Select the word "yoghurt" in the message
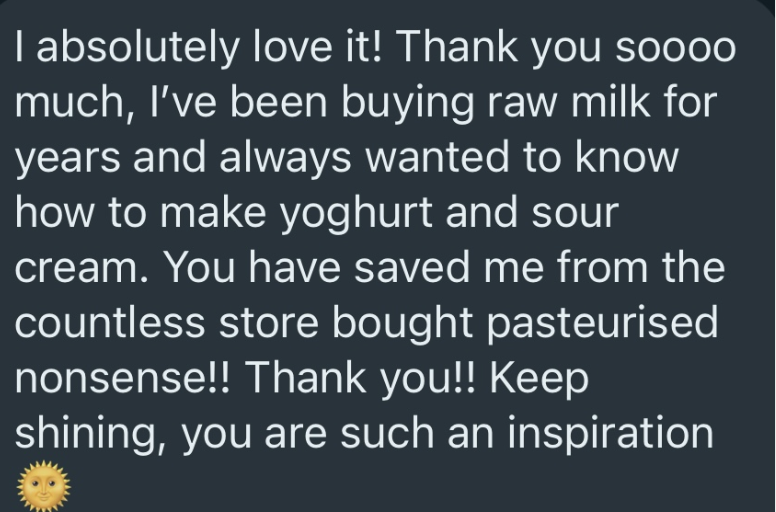Image resolution: width=776 pixels, height=512 pixels. point(356,215)
